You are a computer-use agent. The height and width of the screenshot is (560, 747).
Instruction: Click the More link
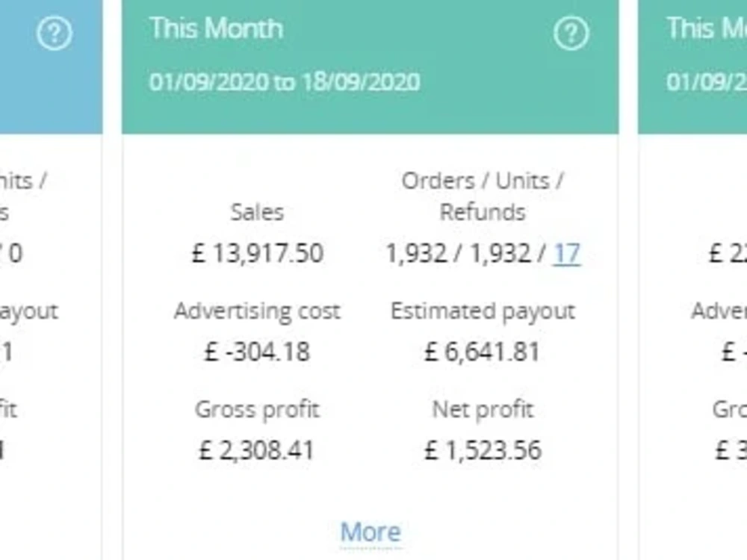pos(371,532)
